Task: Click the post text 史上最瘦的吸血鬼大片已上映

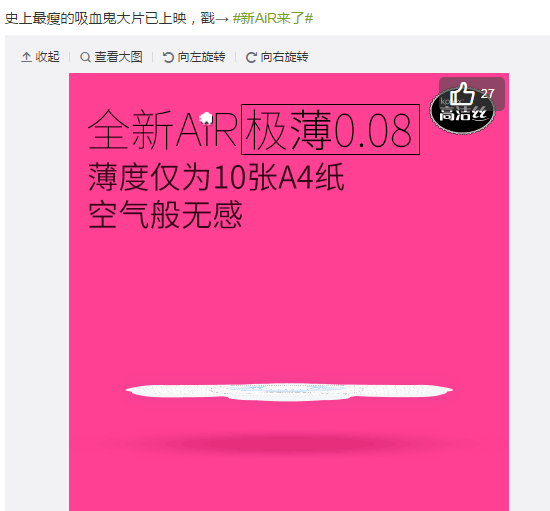Action: pos(96,18)
